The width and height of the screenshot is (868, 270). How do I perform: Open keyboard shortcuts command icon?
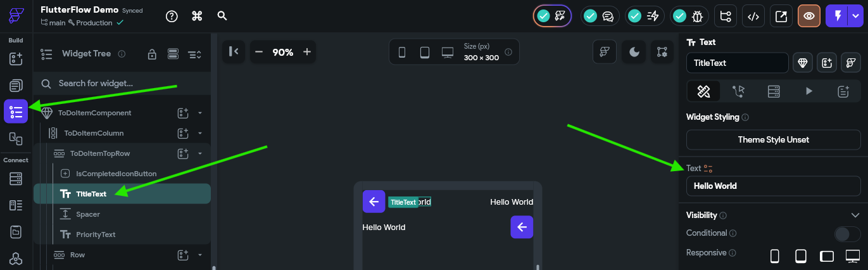tap(197, 16)
